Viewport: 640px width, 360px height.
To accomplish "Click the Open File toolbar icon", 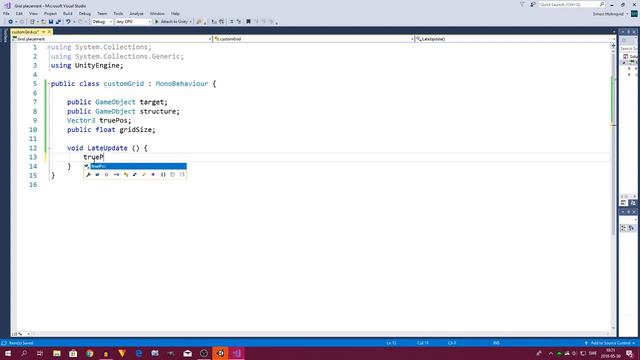I will [x=43, y=22].
